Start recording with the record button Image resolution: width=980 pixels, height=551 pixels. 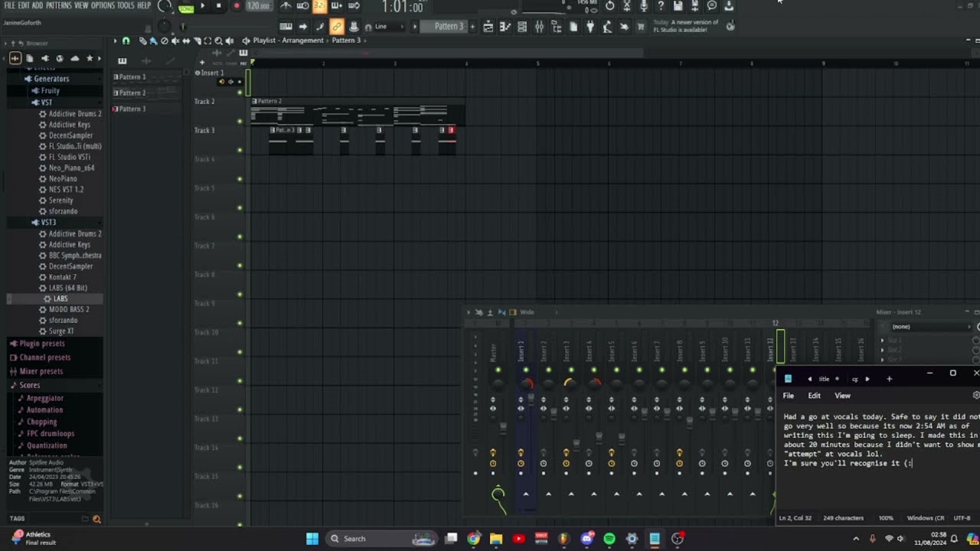point(236,6)
